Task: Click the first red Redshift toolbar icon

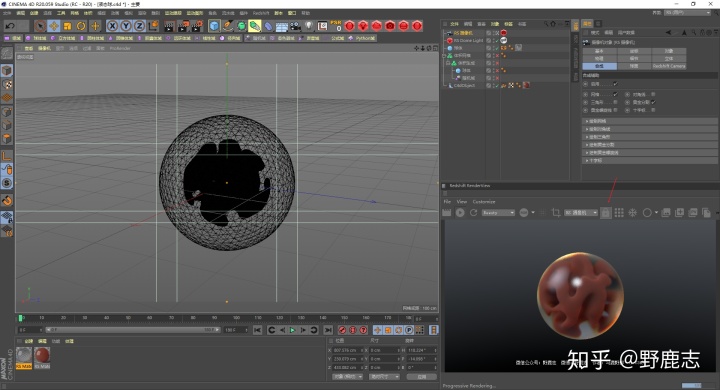Action: [349, 26]
